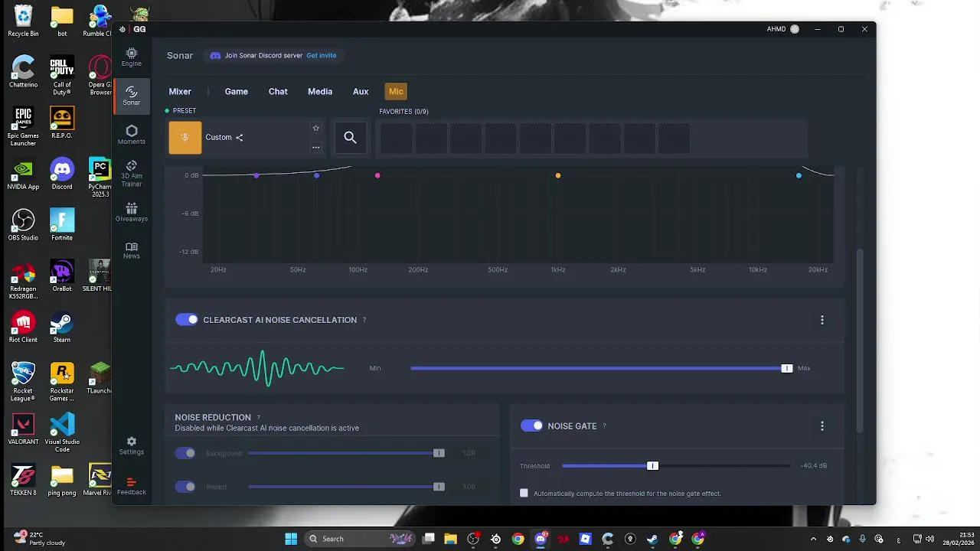Select the cyan EQ band point
The width and height of the screenshot is (980, 551).
pyautogui.click(x=799, y=176)
